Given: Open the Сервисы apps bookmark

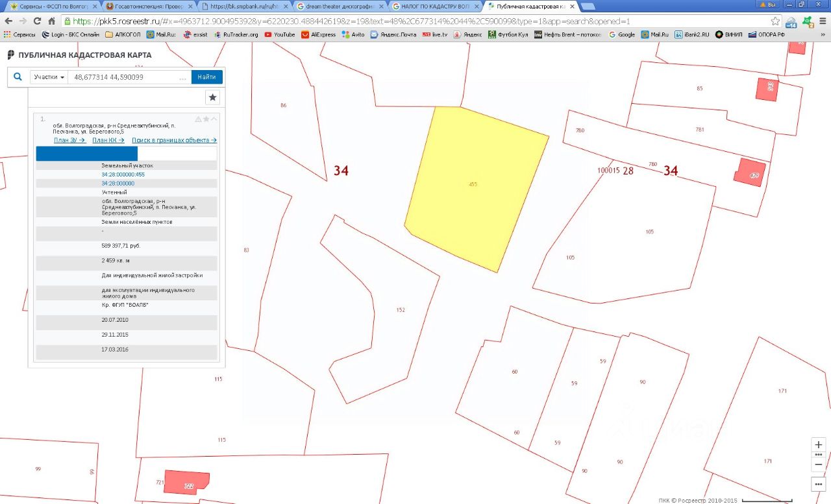Looking at the screenshot, I should (19, 34).
